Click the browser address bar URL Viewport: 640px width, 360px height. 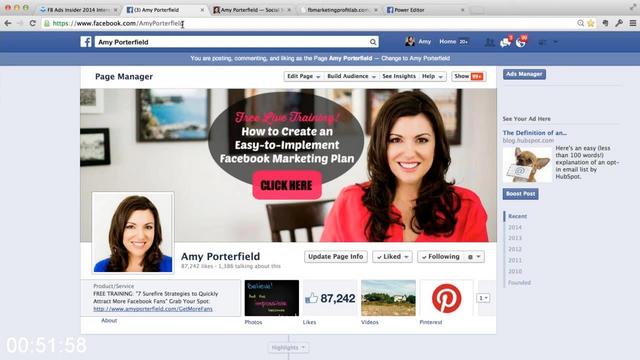tap(118, 24)
